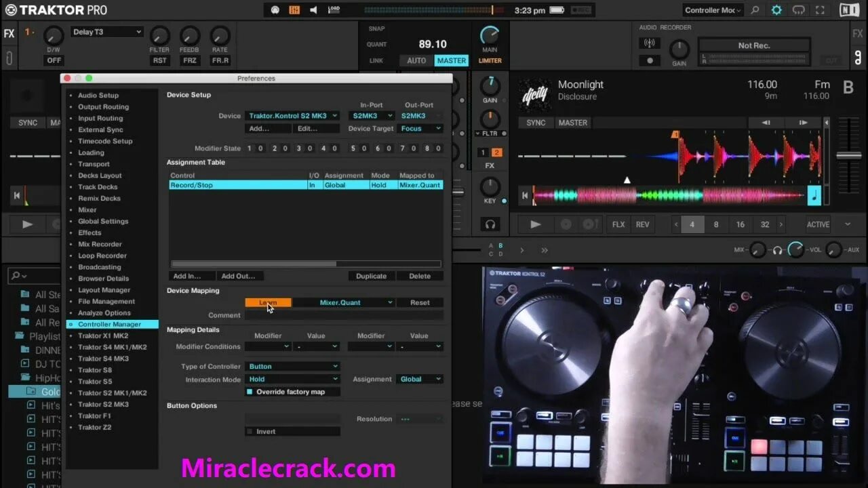Image resolution: width=868 pixels, height=488 pixels.
Task: Click the search field icon in the browser
Action: click(18, 276)
